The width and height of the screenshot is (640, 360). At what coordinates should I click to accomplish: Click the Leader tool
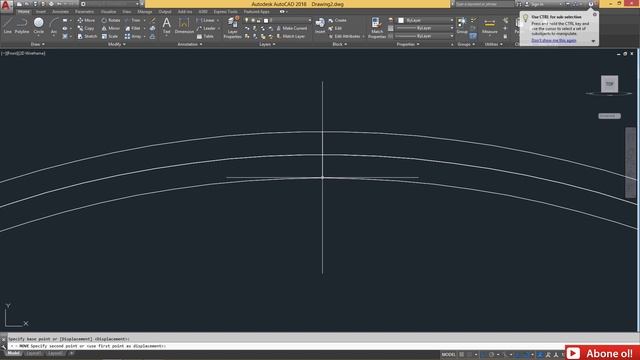tap(206, 28)
